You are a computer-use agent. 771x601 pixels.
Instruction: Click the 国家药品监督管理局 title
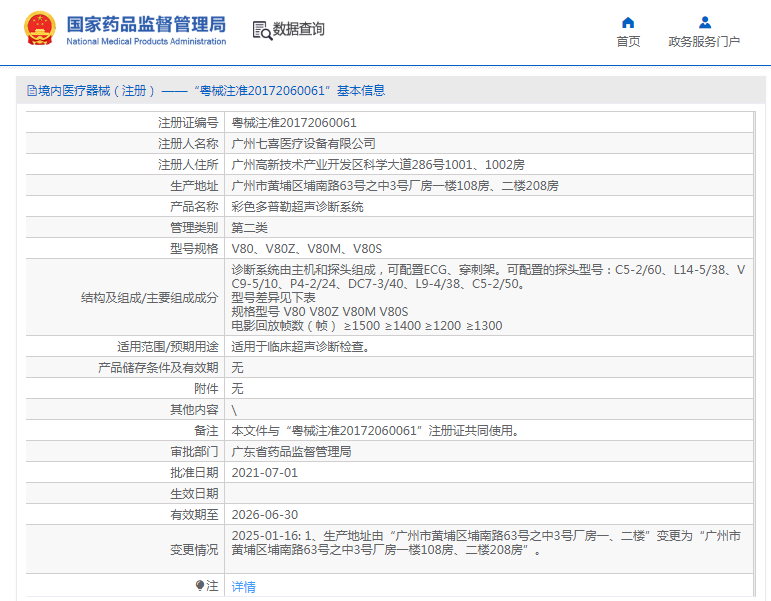pyautogui.click(x=146, y=24)
